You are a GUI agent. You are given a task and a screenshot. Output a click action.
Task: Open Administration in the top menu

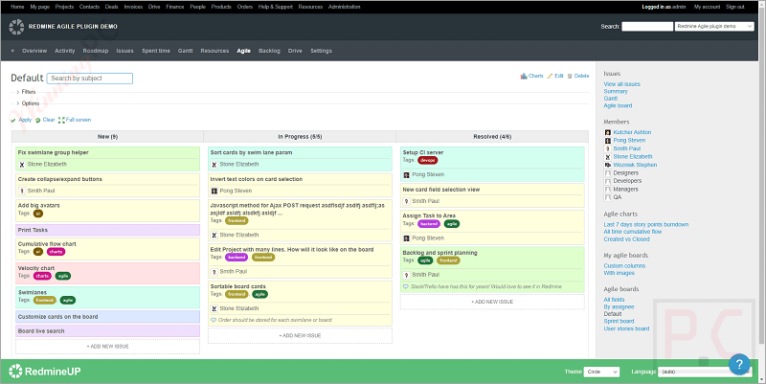coord(344,7)
